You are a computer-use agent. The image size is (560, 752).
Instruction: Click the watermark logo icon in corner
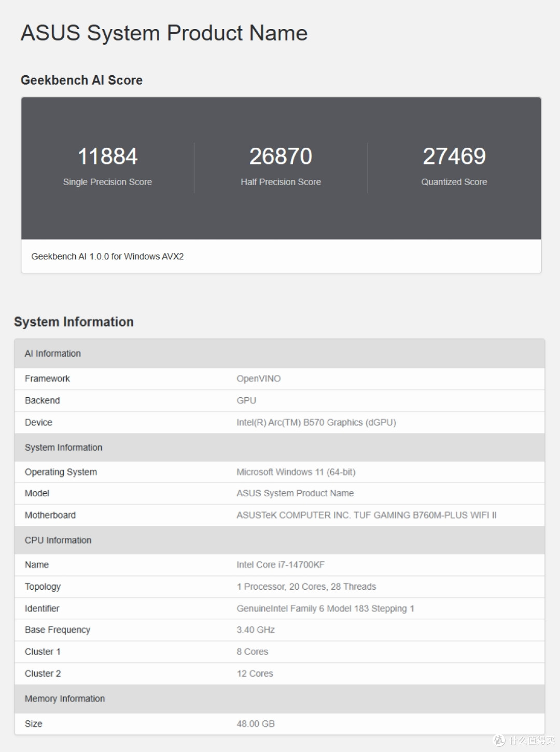[499, 740]
